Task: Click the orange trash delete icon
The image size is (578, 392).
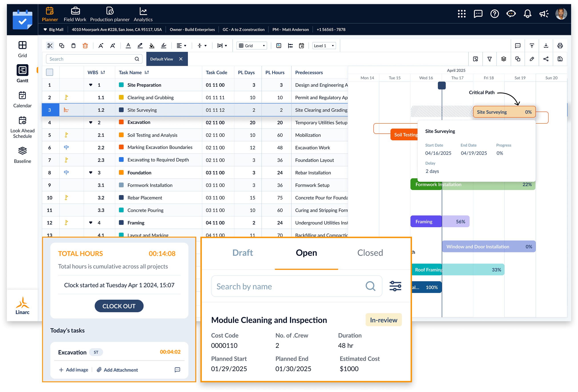Action: click(85, 46)
